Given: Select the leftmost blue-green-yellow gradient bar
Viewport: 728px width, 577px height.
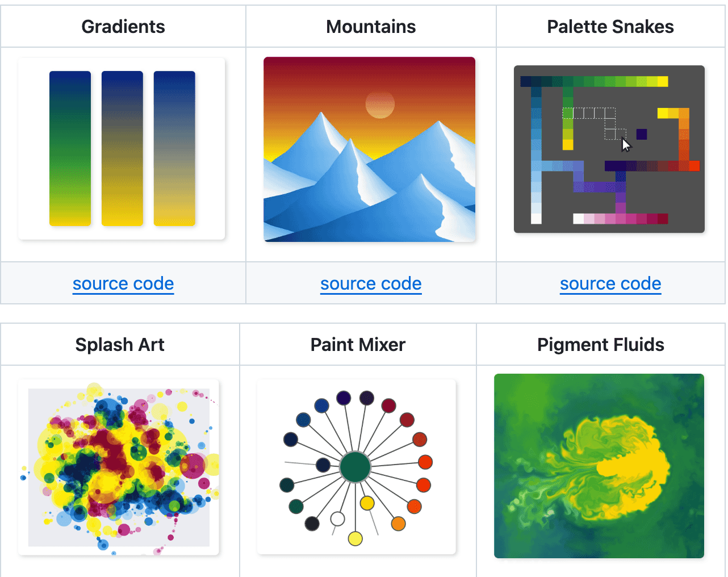Looking at the screenshot, I should pos(70,148).
